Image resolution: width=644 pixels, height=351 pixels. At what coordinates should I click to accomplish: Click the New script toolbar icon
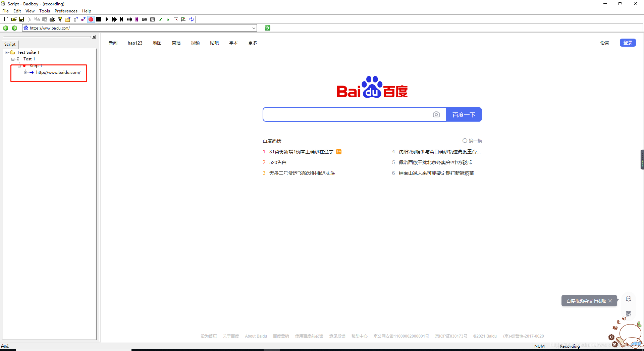tap(6, 19)
